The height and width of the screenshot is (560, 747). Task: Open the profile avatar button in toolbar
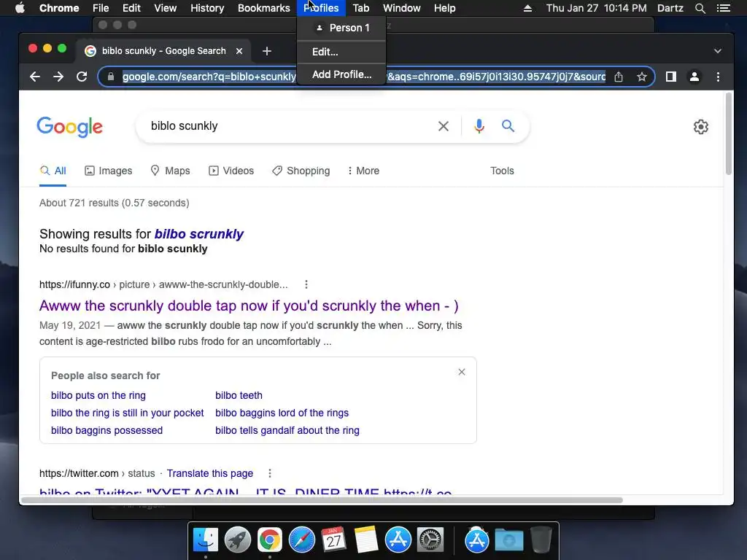point(694,77)
